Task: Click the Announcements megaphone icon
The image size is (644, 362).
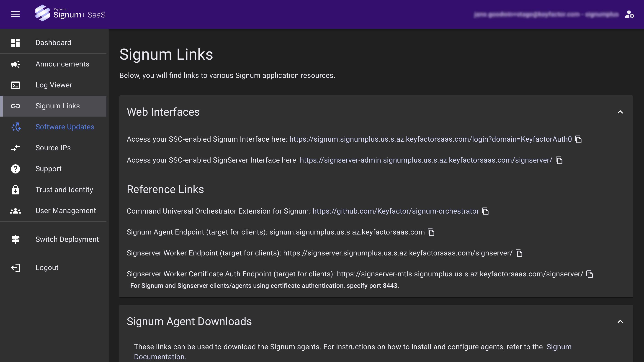Action: click(x=15, y=64)
